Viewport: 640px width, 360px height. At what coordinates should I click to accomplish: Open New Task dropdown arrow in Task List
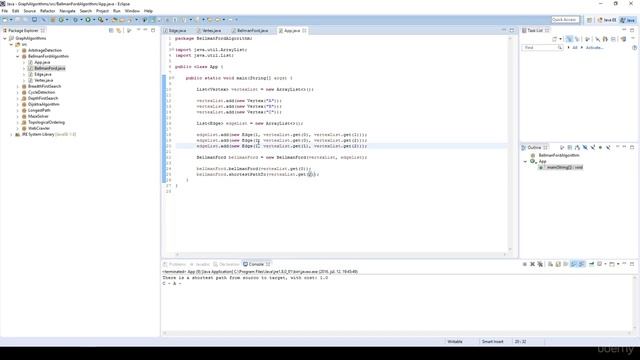[x=560, y=39]
